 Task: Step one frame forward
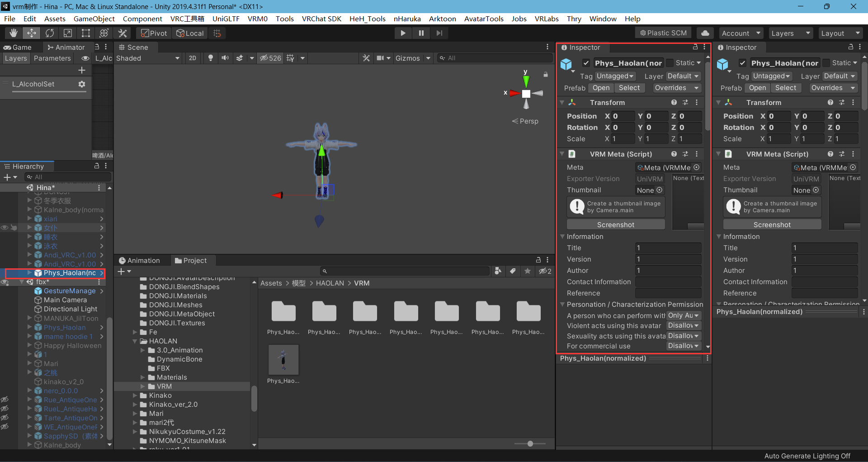pyautogui.click(x=439, y=33)
